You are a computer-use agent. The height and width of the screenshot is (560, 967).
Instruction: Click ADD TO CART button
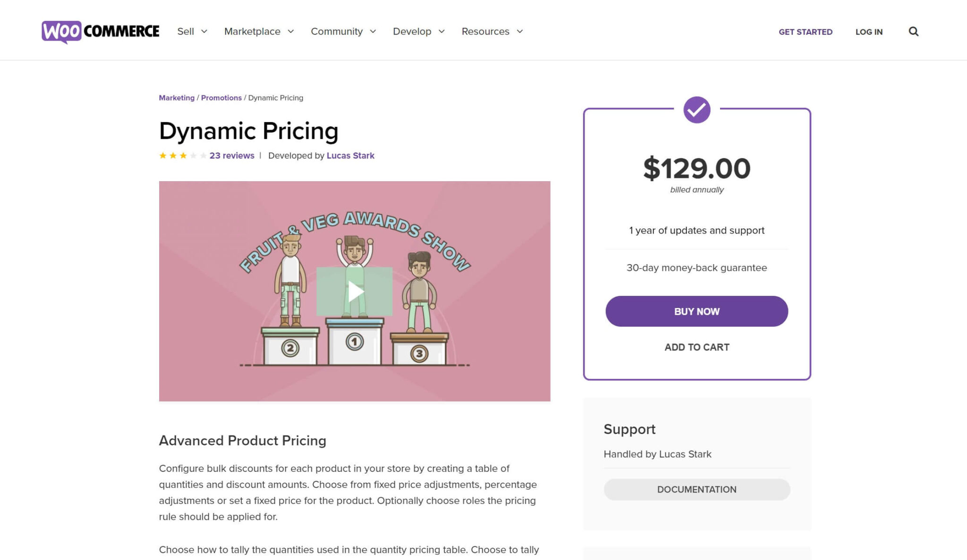(696, 347)
